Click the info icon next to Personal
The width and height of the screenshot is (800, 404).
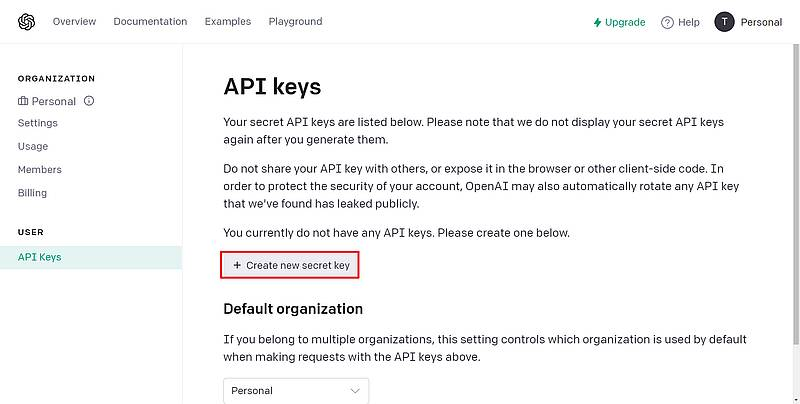(x=89, y=101)
